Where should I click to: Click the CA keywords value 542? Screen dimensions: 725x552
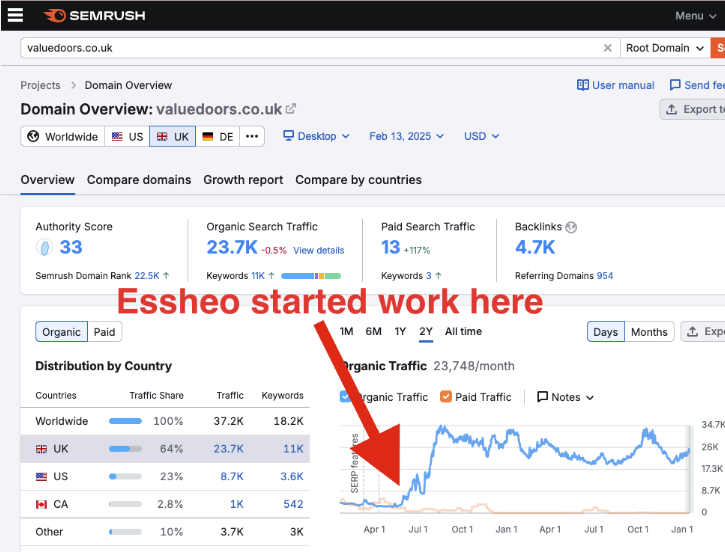[x=293, y=504]
